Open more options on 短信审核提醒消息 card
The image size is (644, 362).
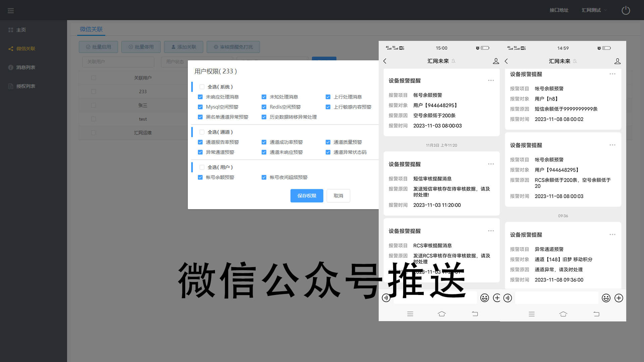coord(491,164)
